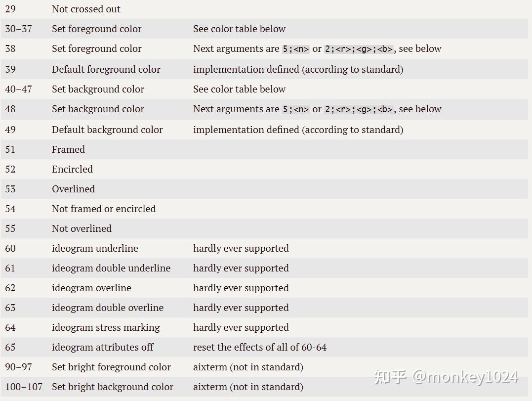Screen dimensions: 532x401
Task: Click the "2;<r>;<g>;<b>" code in row 48
Action: click(x=359, y=109)
